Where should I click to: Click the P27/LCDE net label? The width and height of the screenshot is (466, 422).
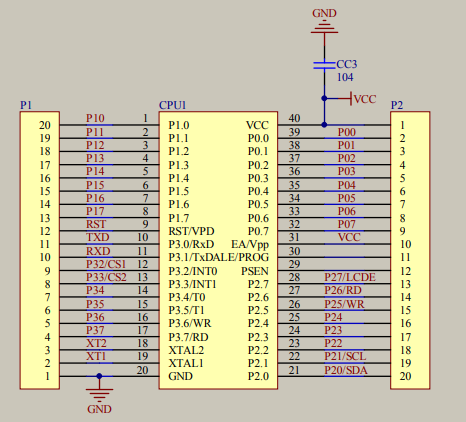pyautogui.click(x=350, y=277)
